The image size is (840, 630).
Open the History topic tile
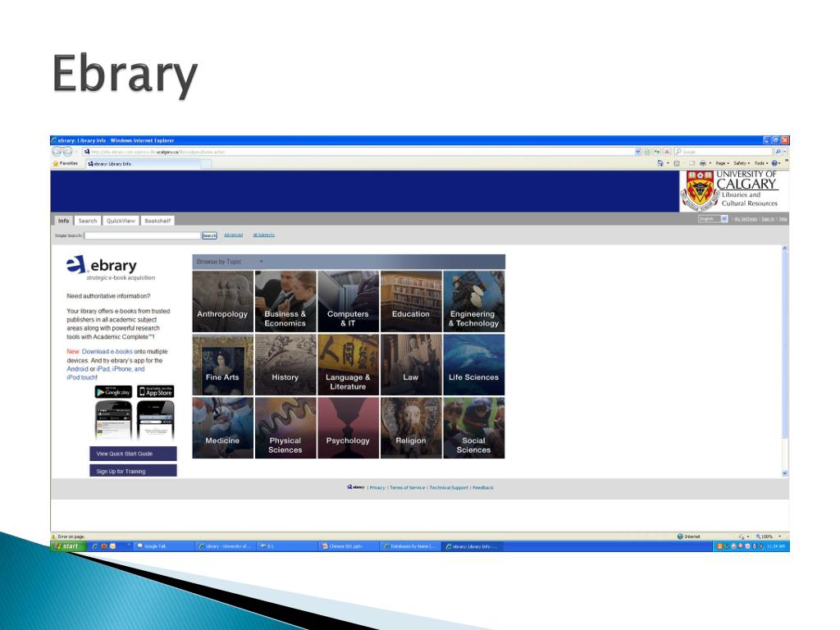285,365
